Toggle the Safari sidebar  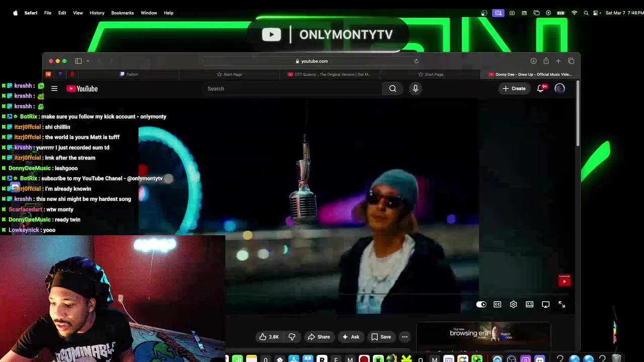(x=78, y=61)
